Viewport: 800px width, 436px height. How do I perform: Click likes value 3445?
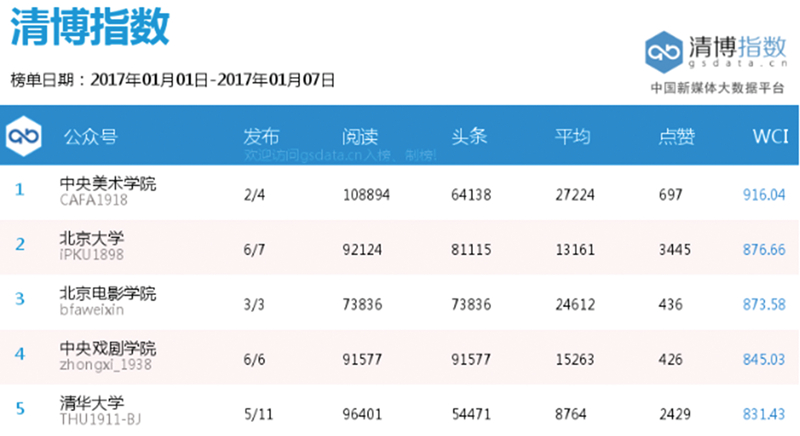click(674, 250)
